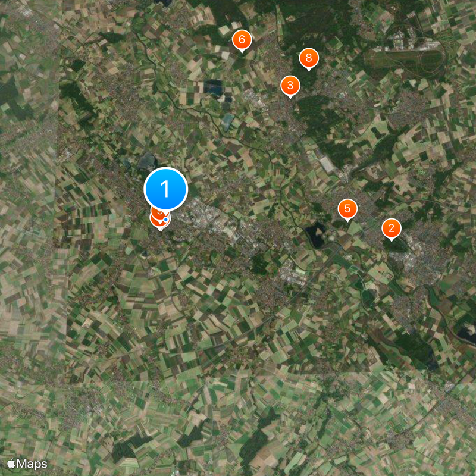The height and width of the screenshot is (476, 476).
Task: Click the white-roofed warehouse north of pin 5
Action: (327, 164)
